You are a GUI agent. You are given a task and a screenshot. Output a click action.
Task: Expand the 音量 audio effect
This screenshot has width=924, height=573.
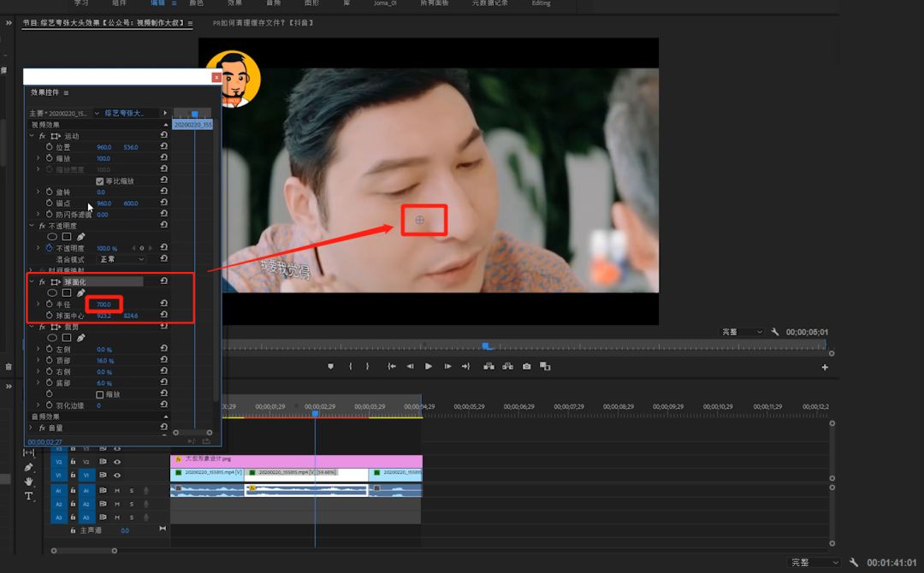(x=32, y=428)
